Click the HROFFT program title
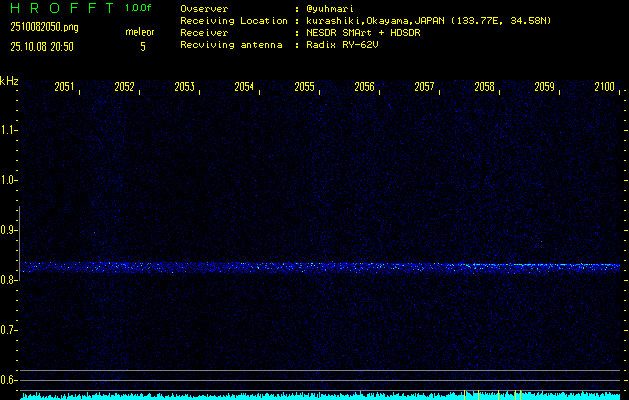Image resolution: width=629 pixels, height=400 pixels. (x=62, y=8)
